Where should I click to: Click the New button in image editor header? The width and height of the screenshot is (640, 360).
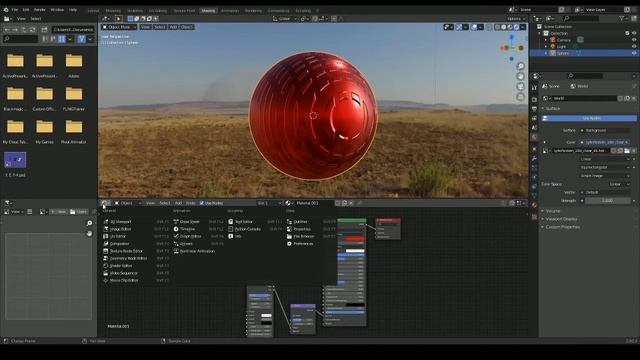[59, 211]
